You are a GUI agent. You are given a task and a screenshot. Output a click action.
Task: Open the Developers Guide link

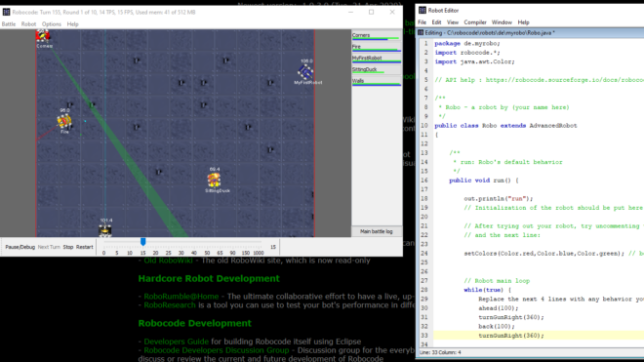177,342
